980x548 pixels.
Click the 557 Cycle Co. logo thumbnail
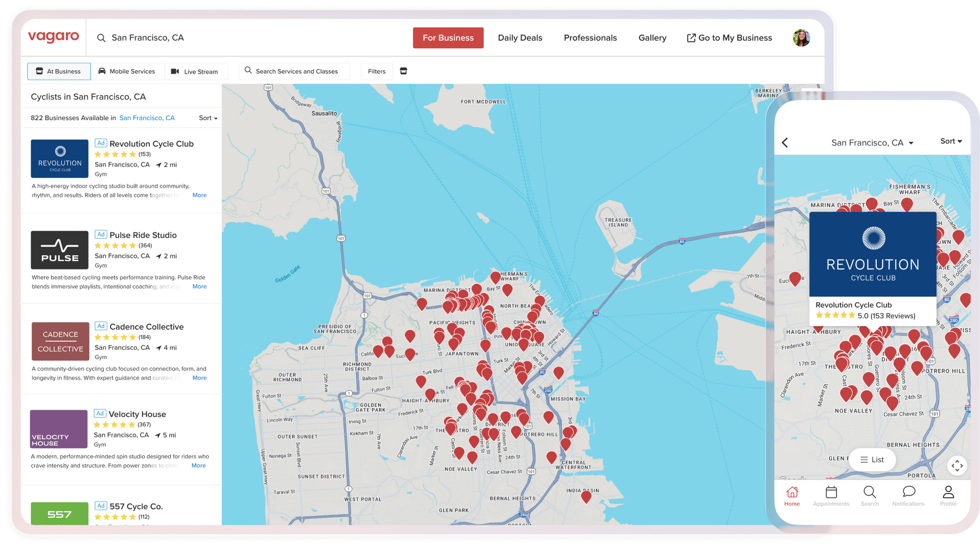click(x=59, y=514)
